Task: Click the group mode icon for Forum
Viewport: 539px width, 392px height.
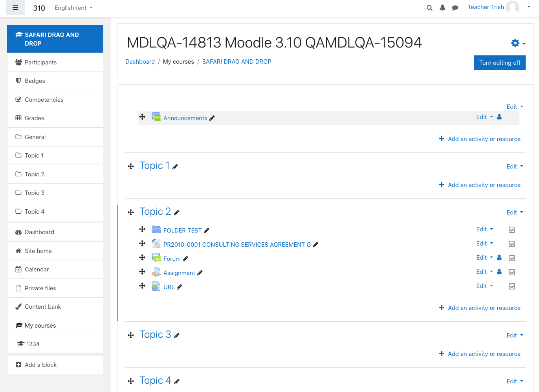Action: [x=499, y=258]
